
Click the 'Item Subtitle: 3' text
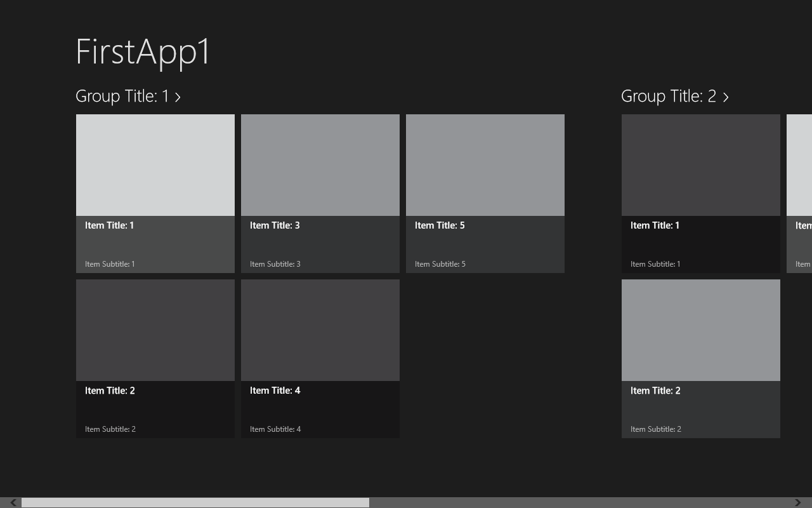(275, 264)
